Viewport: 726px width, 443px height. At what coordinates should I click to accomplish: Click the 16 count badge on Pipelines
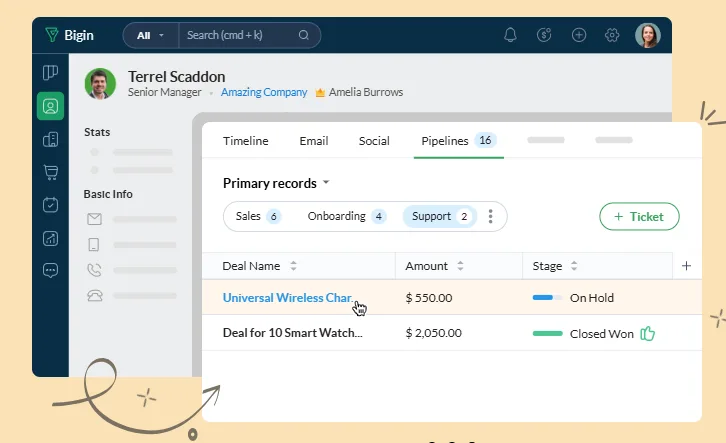485,140
